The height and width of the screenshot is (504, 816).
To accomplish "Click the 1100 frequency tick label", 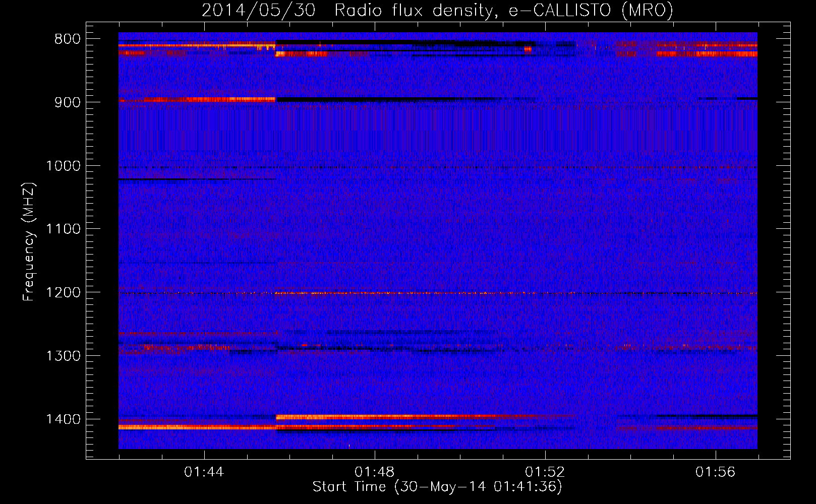I will pos(63,229).
